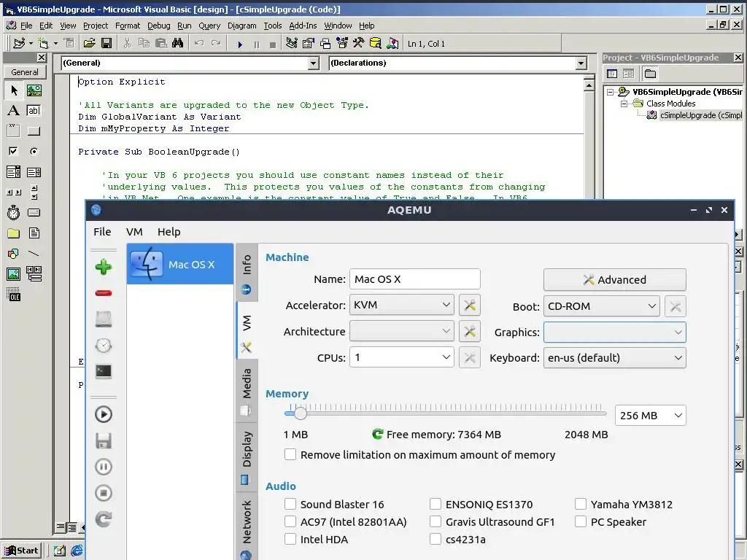Click the VB Start run arrow icon
This screenshot has height=560, width=747.
coord(239,44)
